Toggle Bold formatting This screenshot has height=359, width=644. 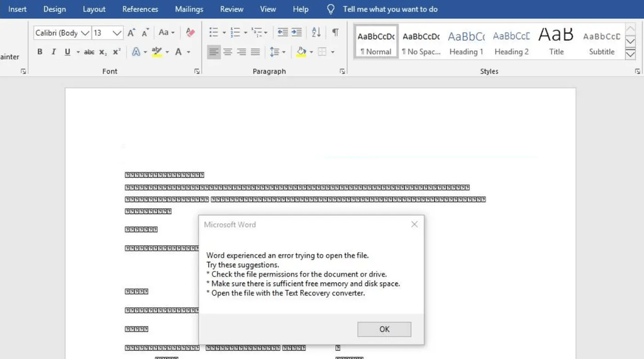[x=40, y=52]
